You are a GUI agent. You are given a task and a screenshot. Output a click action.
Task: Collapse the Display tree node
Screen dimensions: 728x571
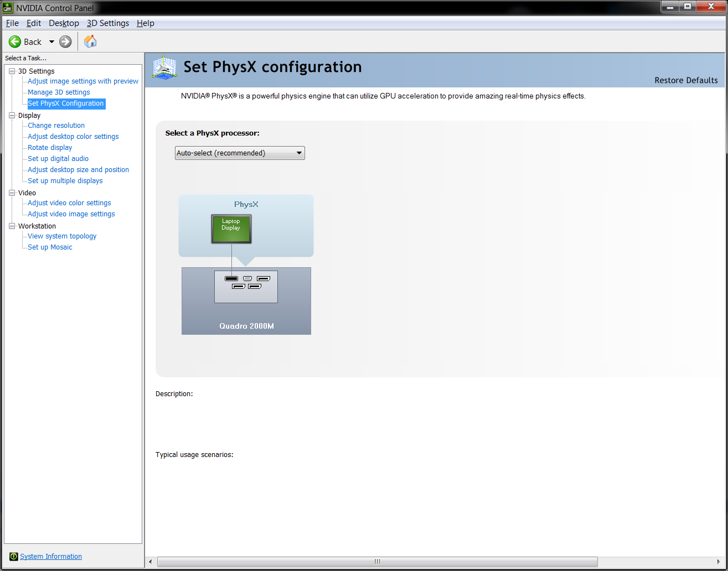pos(12,115)
